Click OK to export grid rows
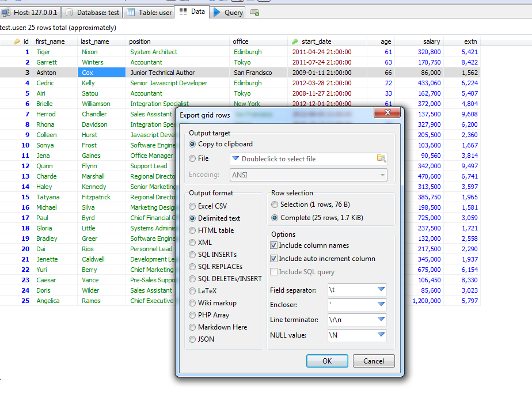532x405 pixels. click(x=327, y=361)
